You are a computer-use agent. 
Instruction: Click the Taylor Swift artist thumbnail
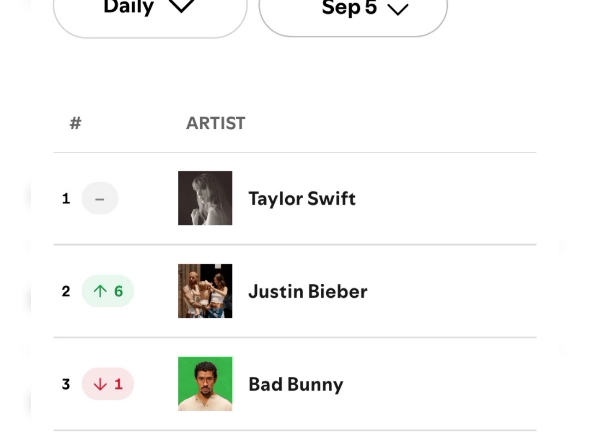(x=205, y=198)
